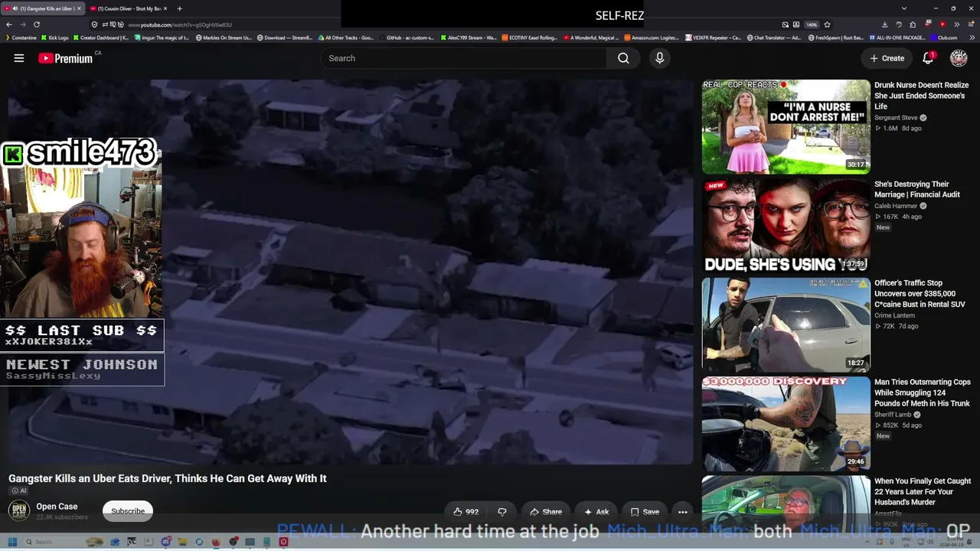The height and width of the screenshot is (551, 980).
Task: Open Drunk Nurse video thumbnail
Action: click(786, 127)
